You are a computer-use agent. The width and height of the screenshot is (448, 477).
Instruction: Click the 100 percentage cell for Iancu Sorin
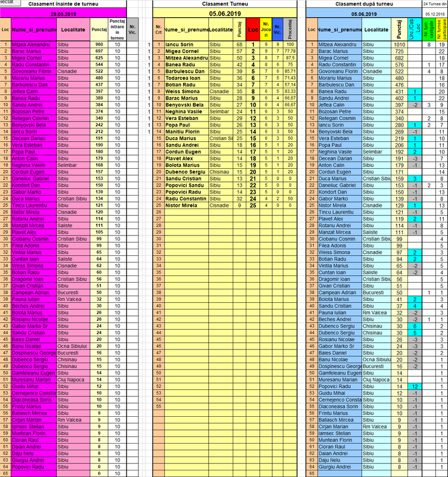290,44
